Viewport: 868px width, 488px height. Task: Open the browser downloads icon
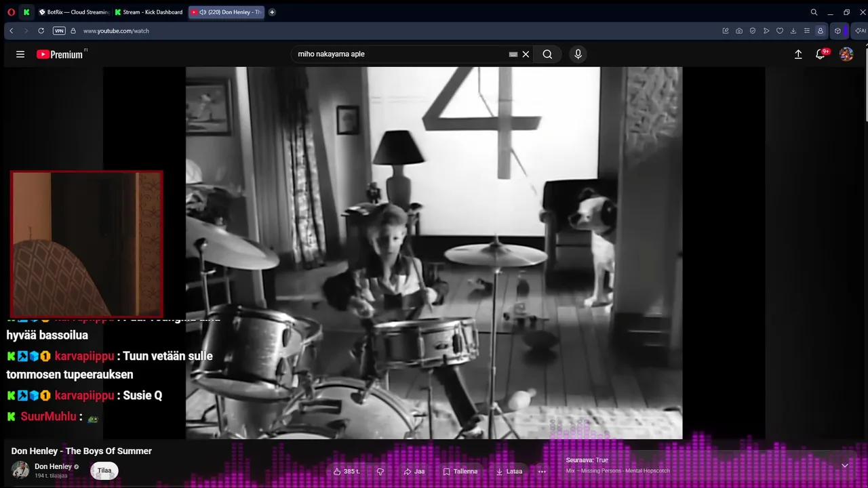(793, 30)
